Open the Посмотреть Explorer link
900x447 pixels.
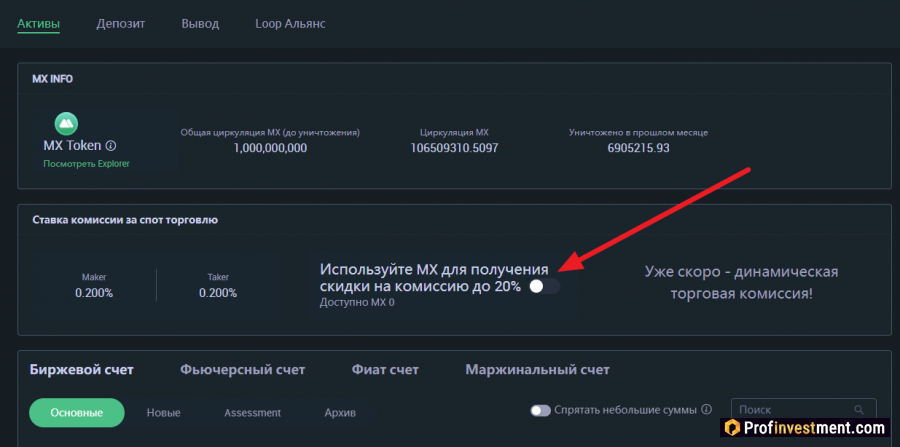pos(87,164)
